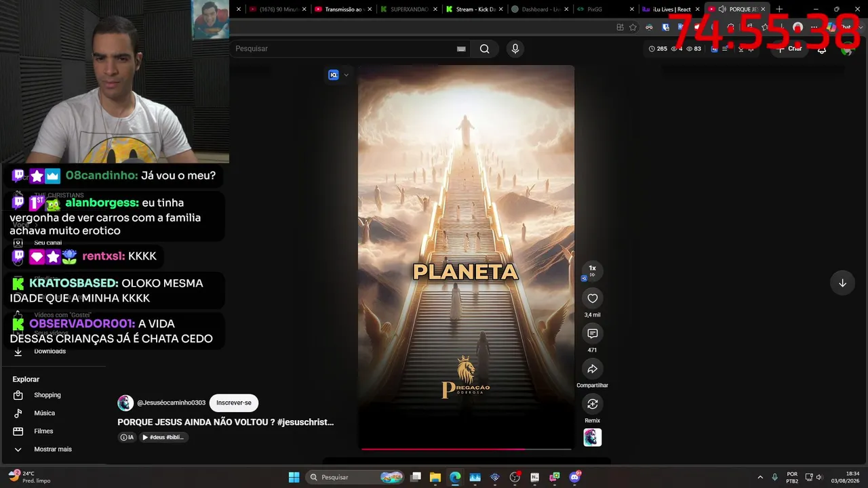Switch to the Dashboard - Liv tab

(539, 9)
